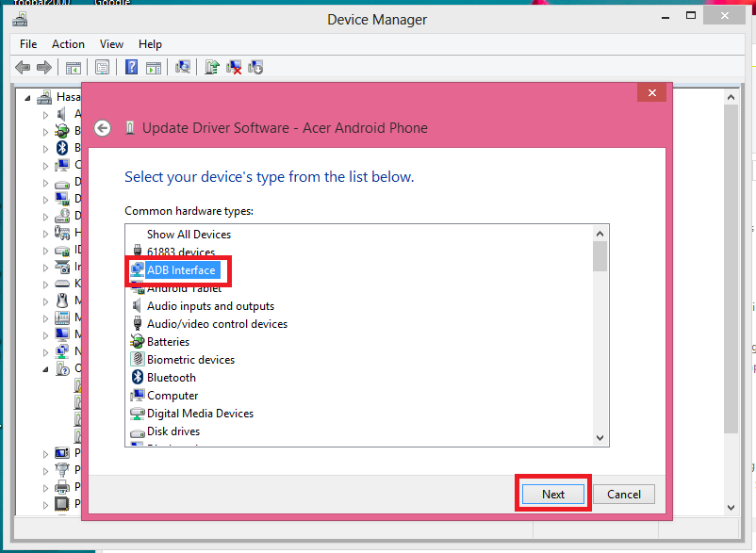Expand the last device category in the tree
Screen dimensions: 756x553
[45, 503]
